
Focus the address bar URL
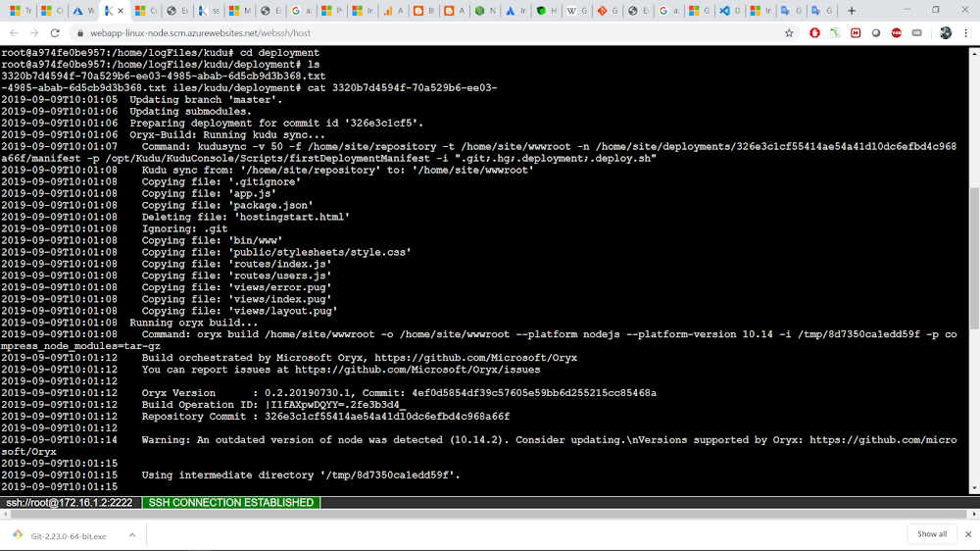200,33
